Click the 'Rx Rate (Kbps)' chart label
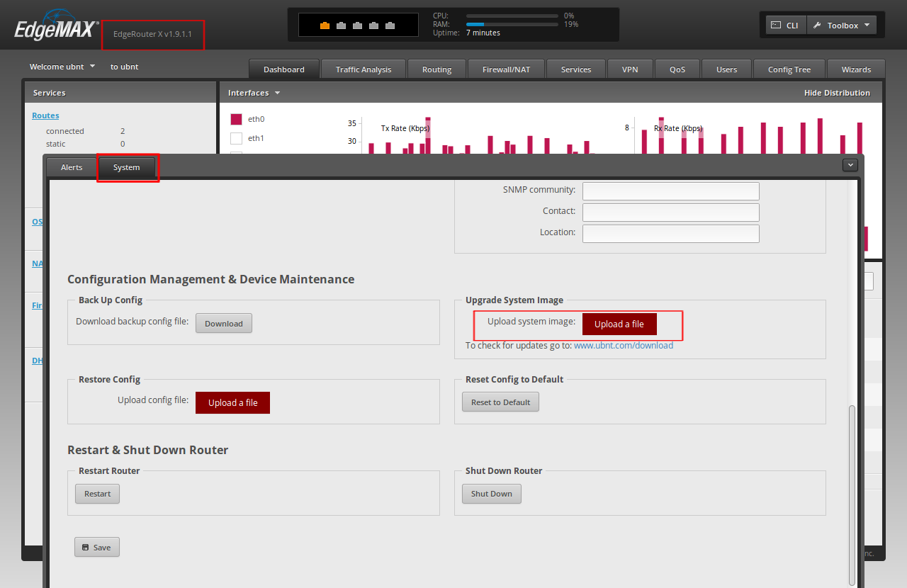 [x=678, y=128]
